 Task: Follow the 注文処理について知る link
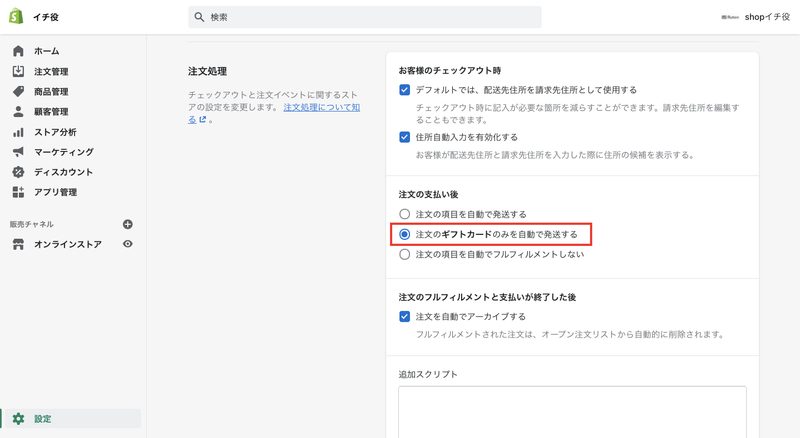coord(321,107)
